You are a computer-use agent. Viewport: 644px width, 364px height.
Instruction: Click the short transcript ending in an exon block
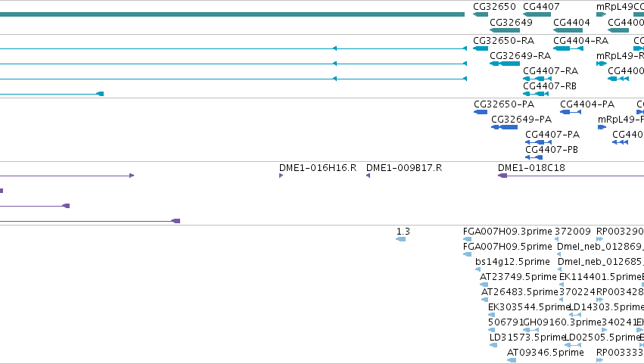pyautogui.click(x=51, y=94)
